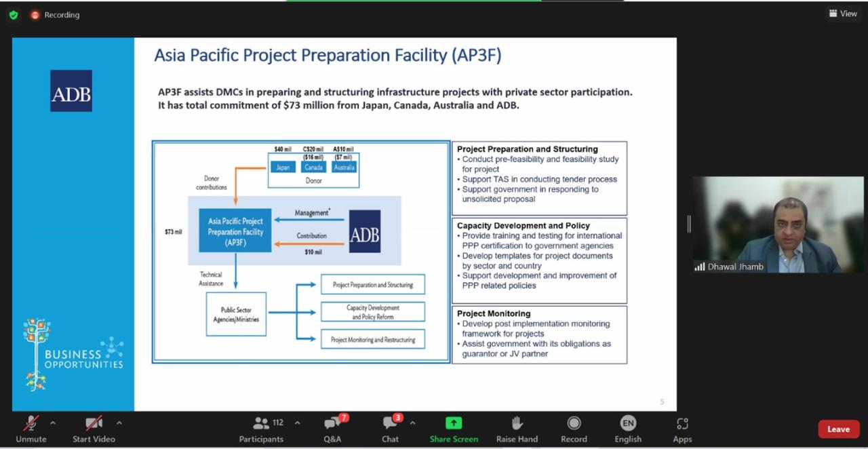Click the green Share Screen button

(454, 429)
